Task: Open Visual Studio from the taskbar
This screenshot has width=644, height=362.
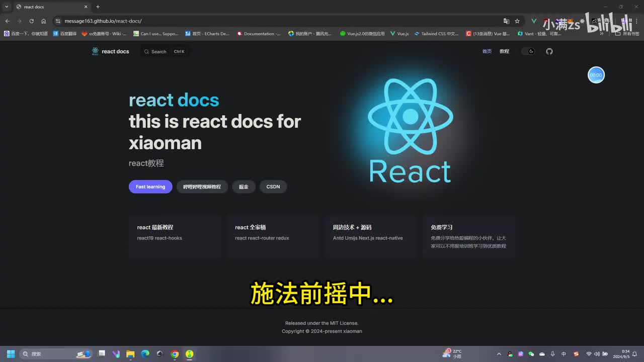Action: pos(116,354)
